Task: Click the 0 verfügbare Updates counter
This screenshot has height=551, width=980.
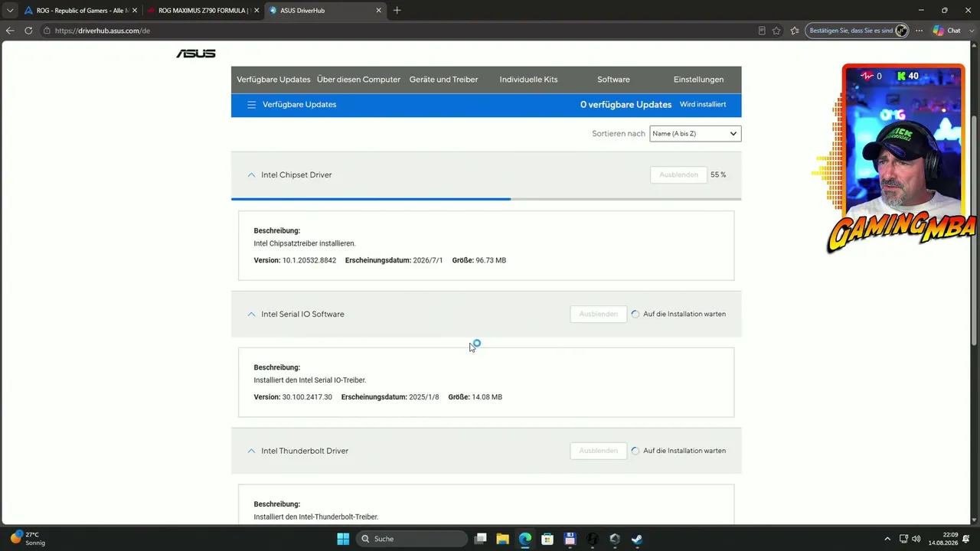Action: coord(626,105)
